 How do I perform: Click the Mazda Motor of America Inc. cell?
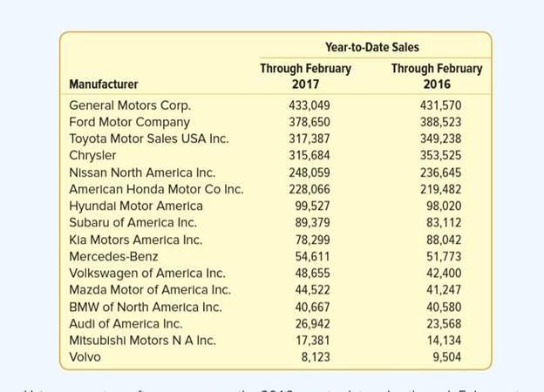[x=150, y=289]
